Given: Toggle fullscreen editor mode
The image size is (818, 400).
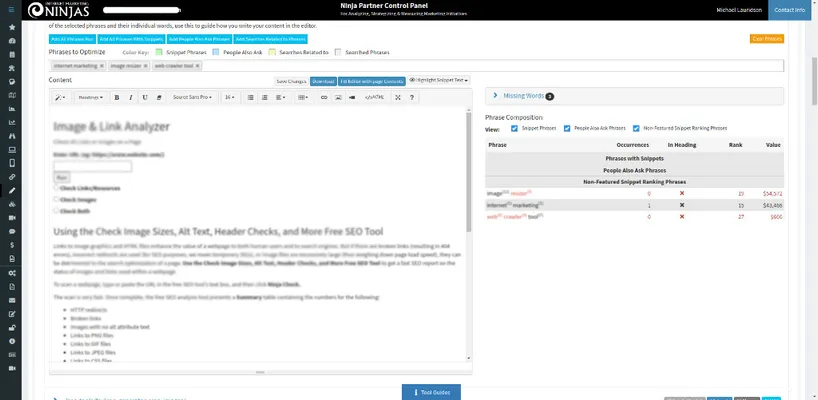Looking at the screenshot, I should pos(398,97).
